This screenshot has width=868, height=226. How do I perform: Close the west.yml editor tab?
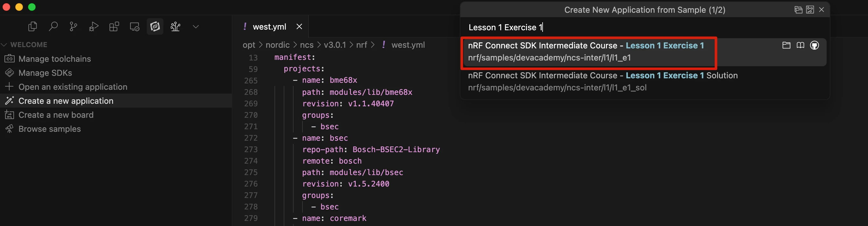pos(299,27)
